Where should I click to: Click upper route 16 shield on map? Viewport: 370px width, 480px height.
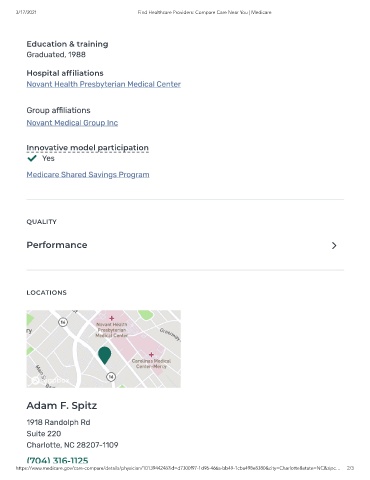pyautogui.click(x=63, y=322)
